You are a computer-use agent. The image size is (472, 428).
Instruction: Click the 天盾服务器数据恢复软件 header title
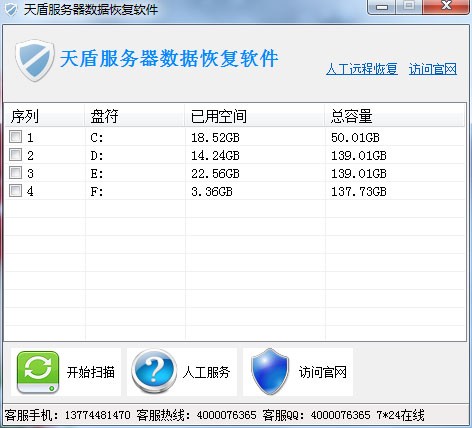point(169,59)
